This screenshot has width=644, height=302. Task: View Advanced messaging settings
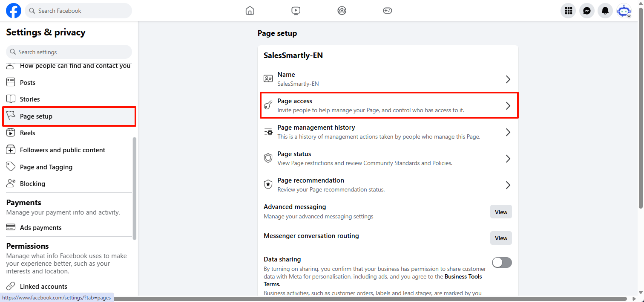[501, 212]
